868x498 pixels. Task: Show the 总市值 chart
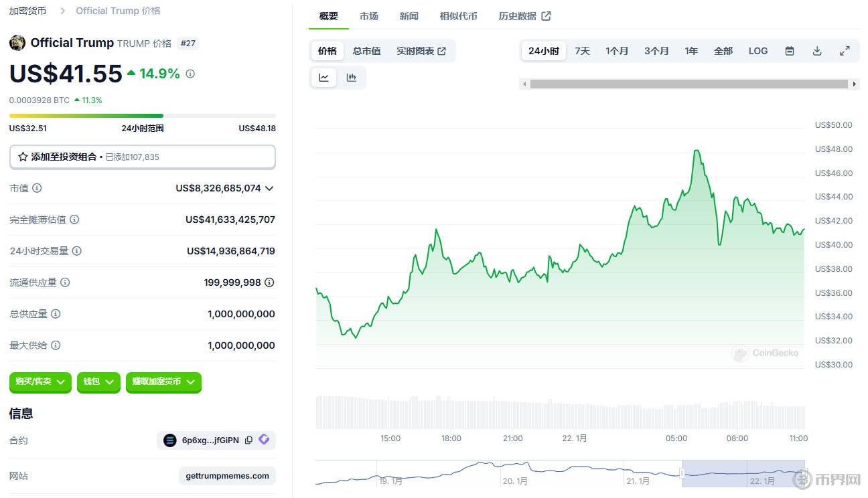click(x=367, y=51)
